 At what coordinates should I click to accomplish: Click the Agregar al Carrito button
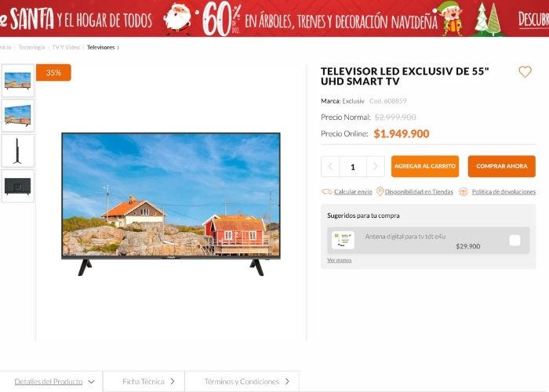click(x=425, y=166)
